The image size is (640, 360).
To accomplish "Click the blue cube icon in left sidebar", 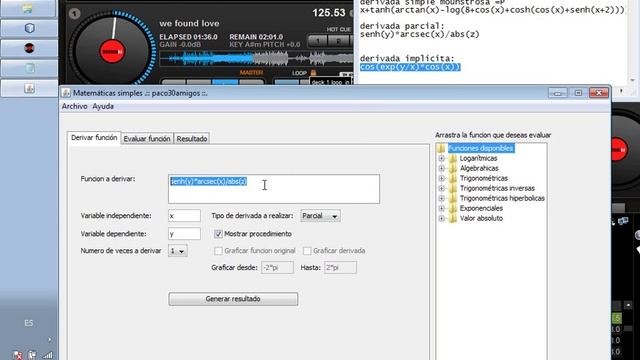I will click(x=29, y=28).
